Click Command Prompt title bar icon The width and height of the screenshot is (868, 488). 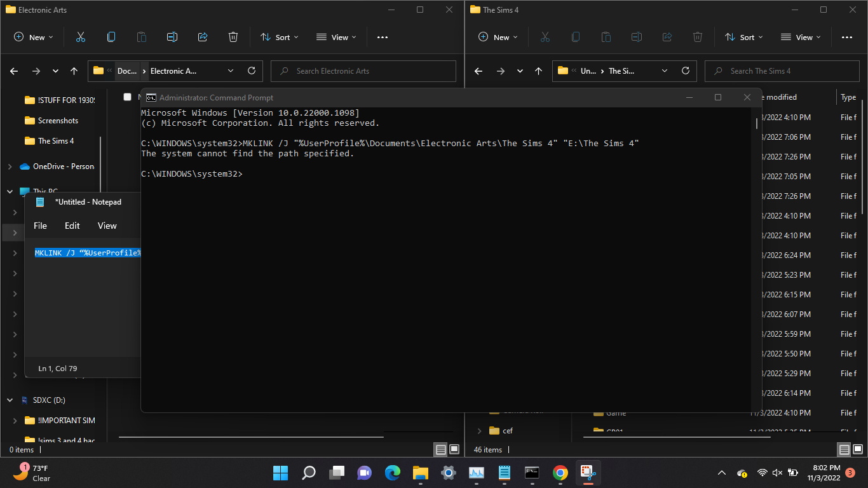[151, 97]
